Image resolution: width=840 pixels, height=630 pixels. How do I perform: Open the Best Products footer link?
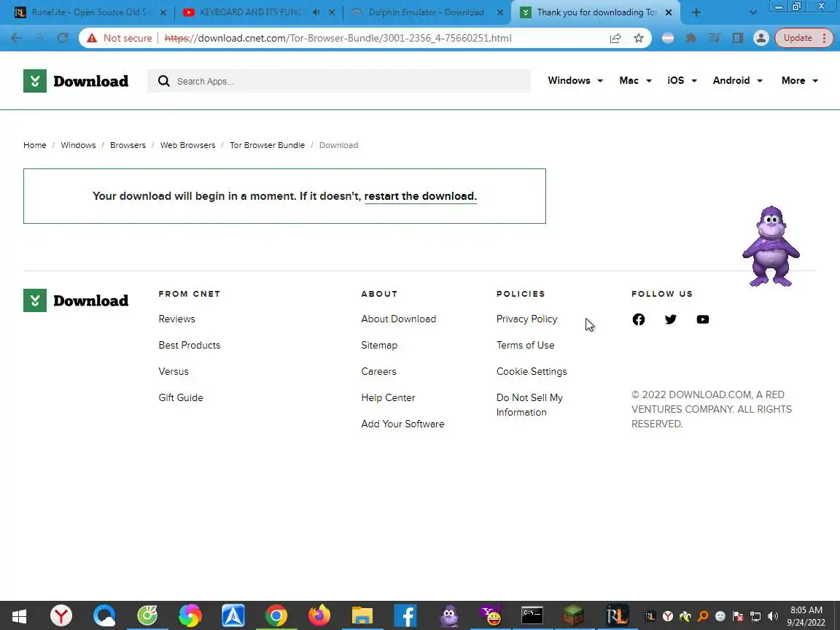[x=189, y=345]
